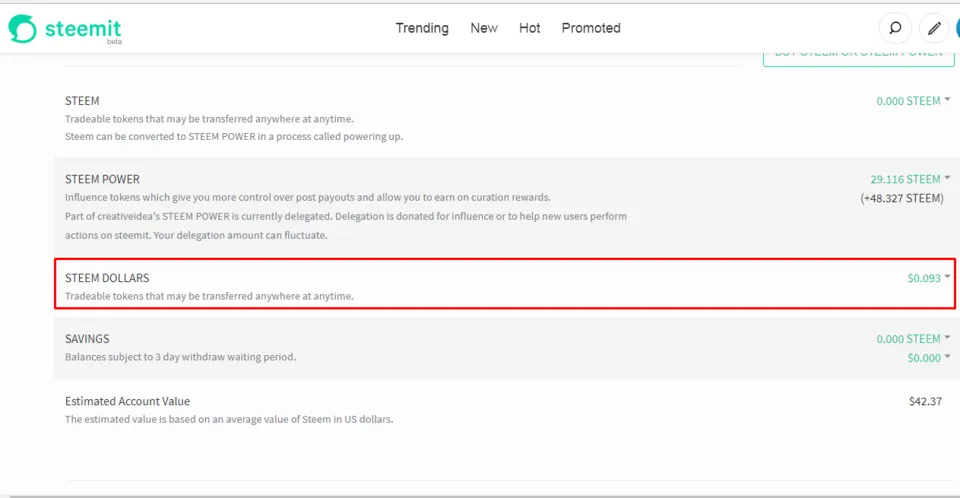Screen dimensions: 960x498
Task: Click the beta label beside the steemit logo
Action: pyautogui.click(x=114, y=42)
